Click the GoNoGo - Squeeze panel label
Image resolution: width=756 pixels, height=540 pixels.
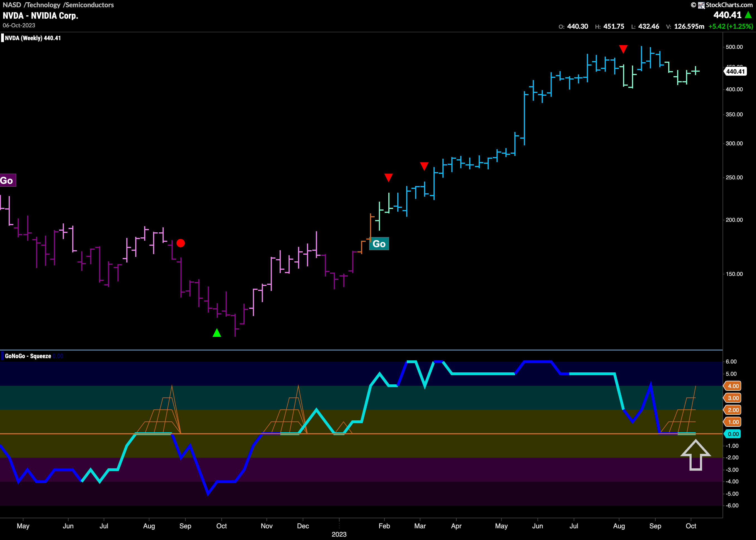click(28, 356)
